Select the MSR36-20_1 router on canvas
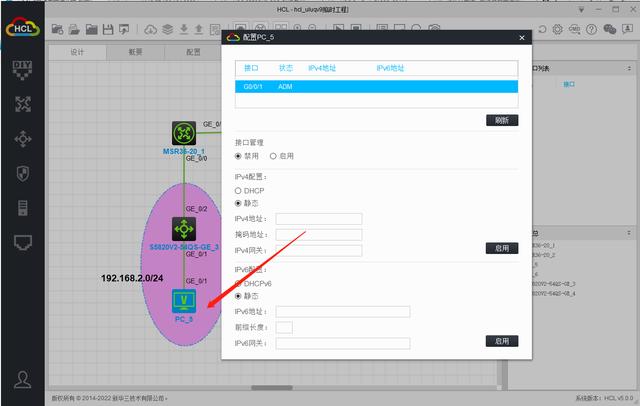The width and height of the screenshot is (640, 406). pos(184,133)
